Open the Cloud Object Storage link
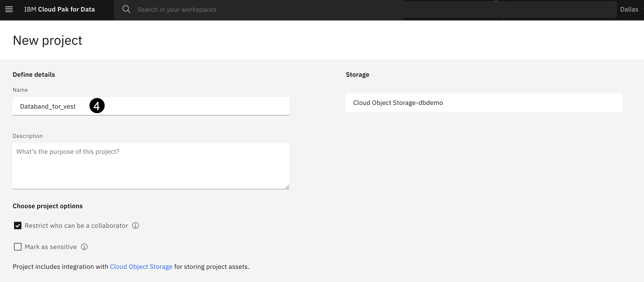 pyautogui.click(x=141, y=267)
